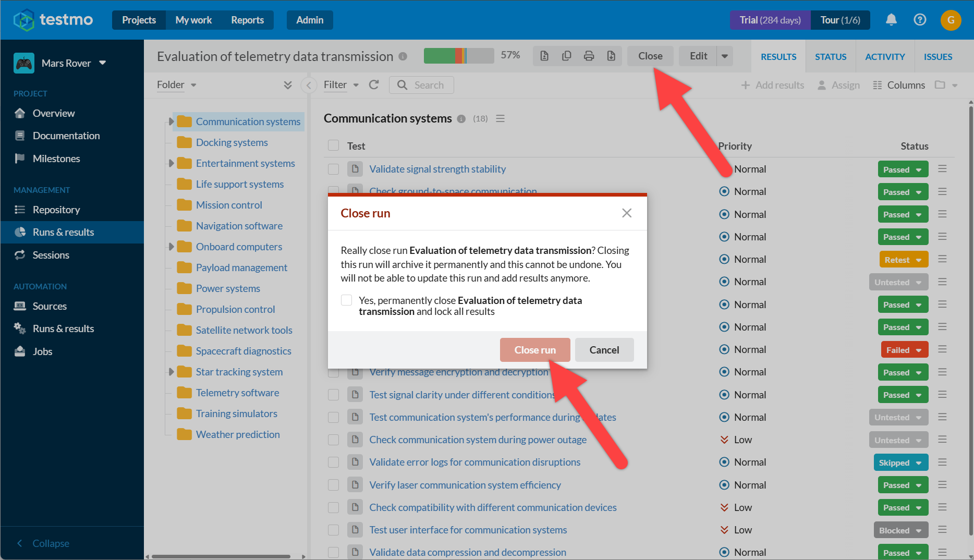This screenshot has height=560, width=974.
Task: Open automation Sources
Action: pos(50,306)
